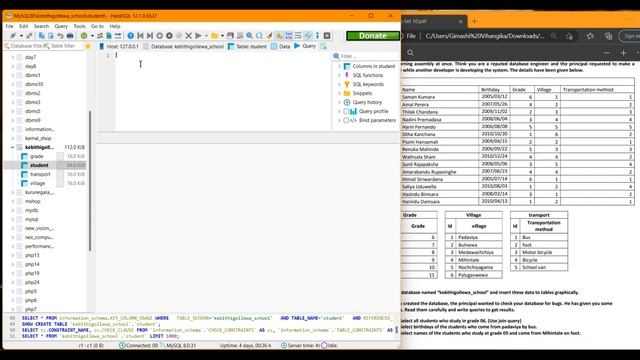The width and height of the screenshot is (640, 360).
Task: Open the dropdown arrow beside Run query
Action: click(206, 36)
